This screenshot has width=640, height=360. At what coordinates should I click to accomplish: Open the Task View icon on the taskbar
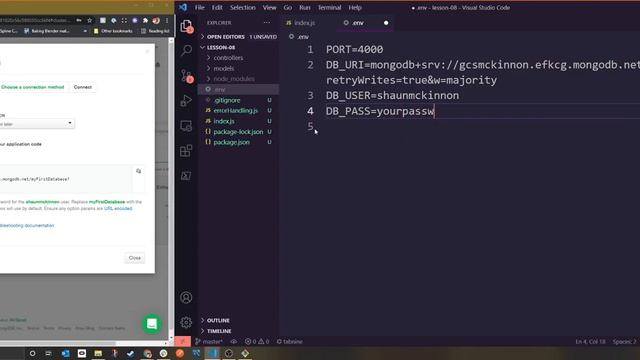[49, 353]
